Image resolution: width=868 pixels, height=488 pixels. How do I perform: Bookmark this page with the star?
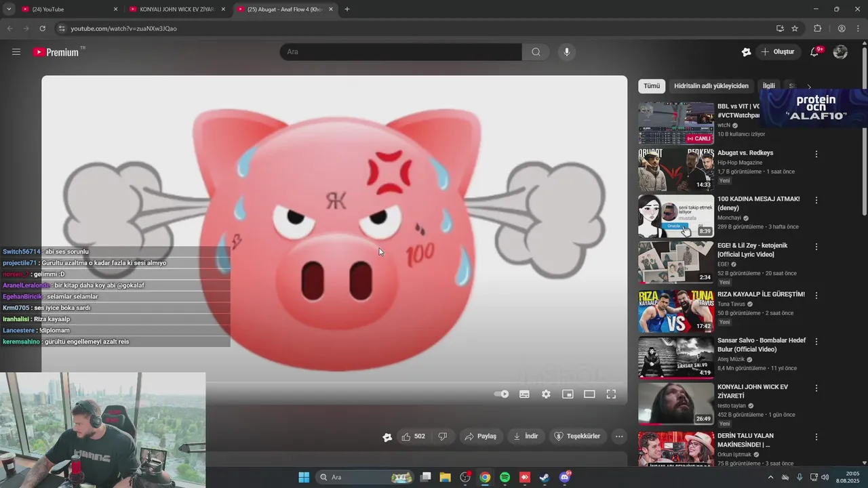point(795,28)
